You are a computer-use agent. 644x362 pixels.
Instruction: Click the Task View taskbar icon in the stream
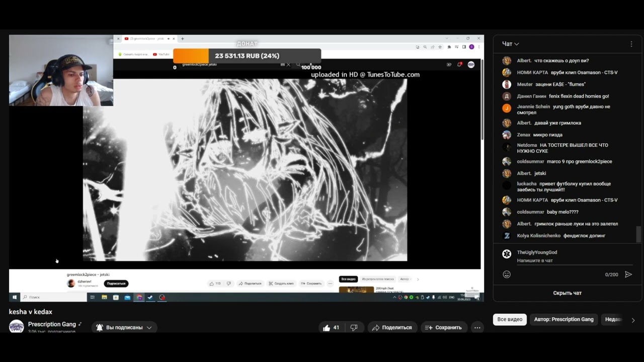pyautogui.click(x=92, y=298)
